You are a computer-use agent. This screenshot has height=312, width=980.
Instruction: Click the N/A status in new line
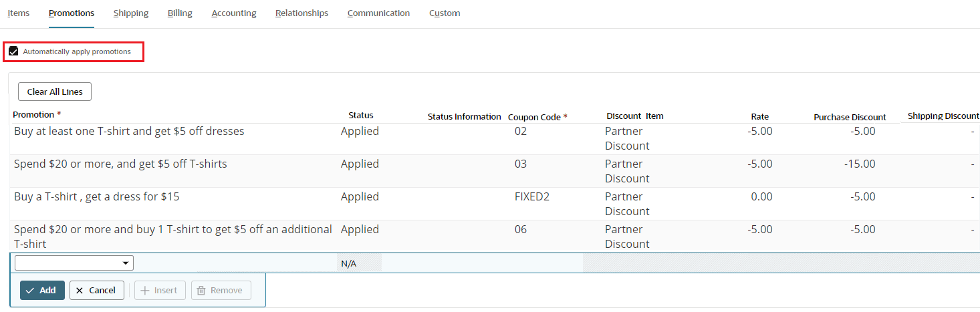(x=348, y=263)
